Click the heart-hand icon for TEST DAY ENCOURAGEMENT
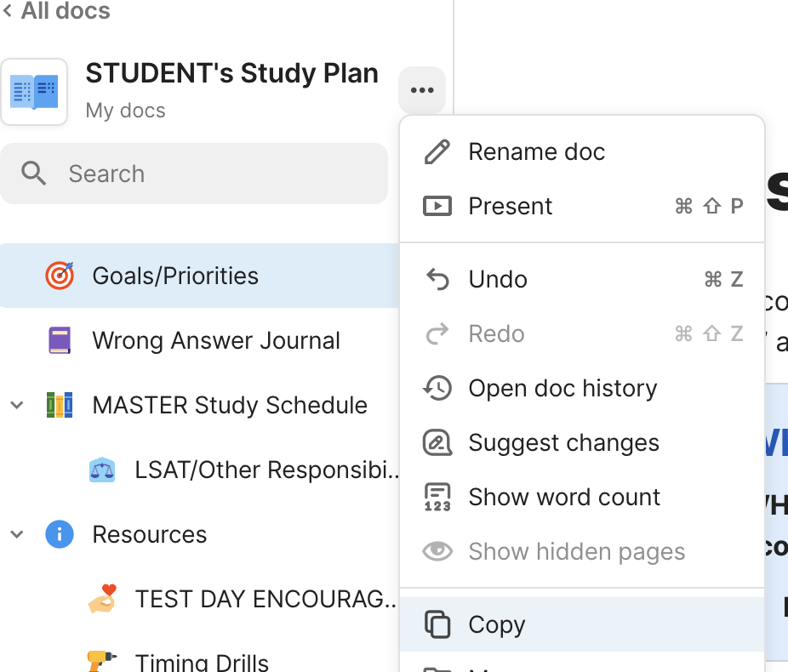 (102, 598)
